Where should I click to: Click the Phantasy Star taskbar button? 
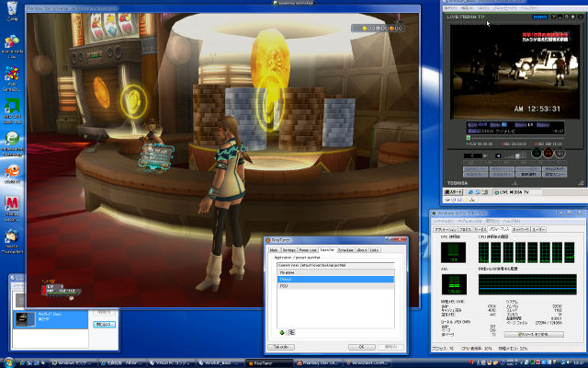point(317,363)
